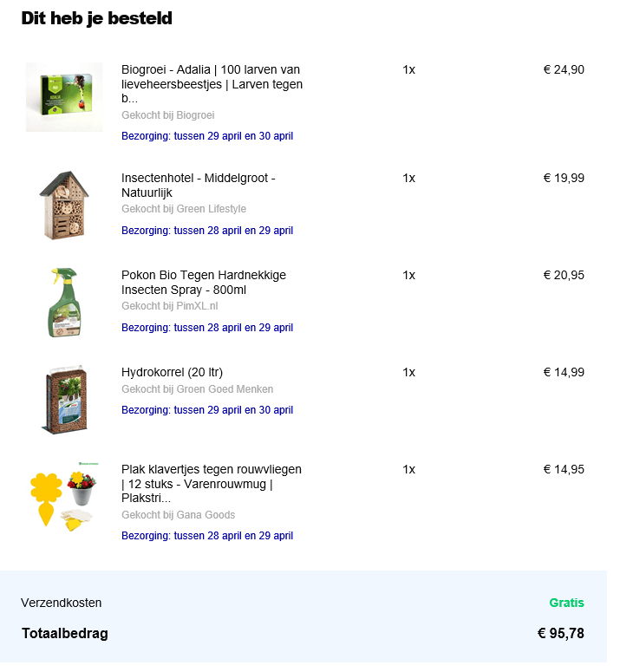Image resolution: width=620 pixels, height=672 pixels.
Task: Open the Insectenhotel delivery date link
Action: (x=207, y=231)
